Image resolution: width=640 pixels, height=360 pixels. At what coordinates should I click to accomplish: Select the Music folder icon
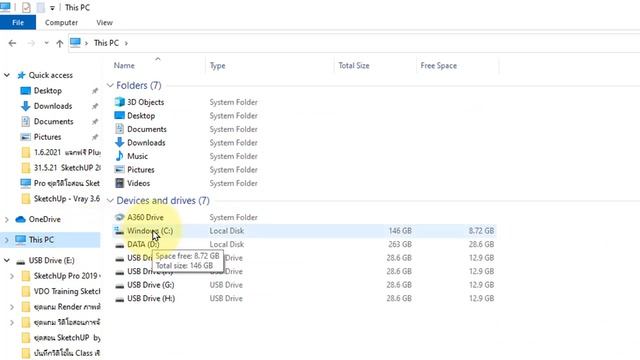point(120,156)
